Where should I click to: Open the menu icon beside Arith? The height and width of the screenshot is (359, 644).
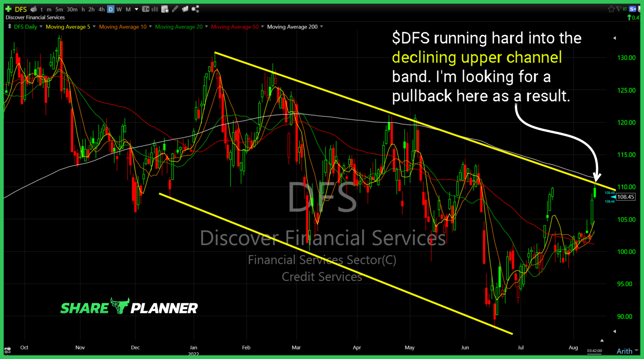[x=637, y=350]
